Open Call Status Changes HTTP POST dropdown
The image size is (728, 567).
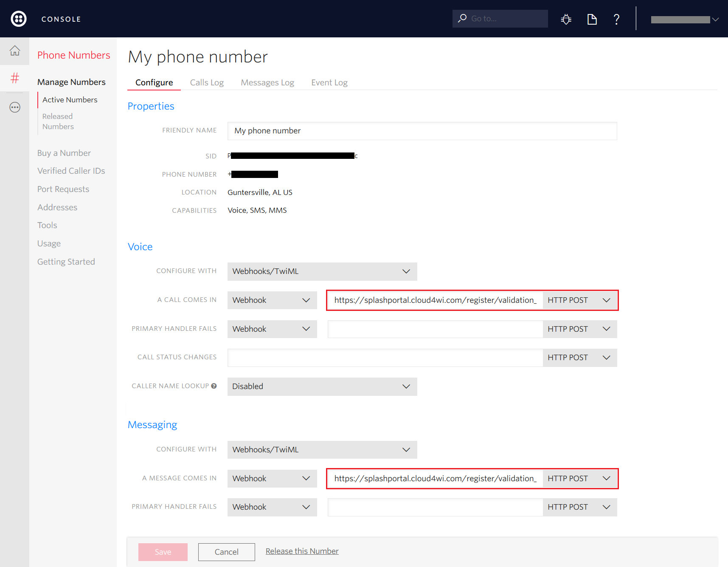[579, 358]
